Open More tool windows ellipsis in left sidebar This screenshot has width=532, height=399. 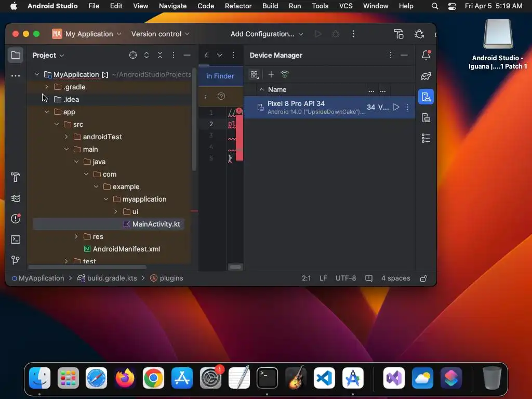(16, 76)
